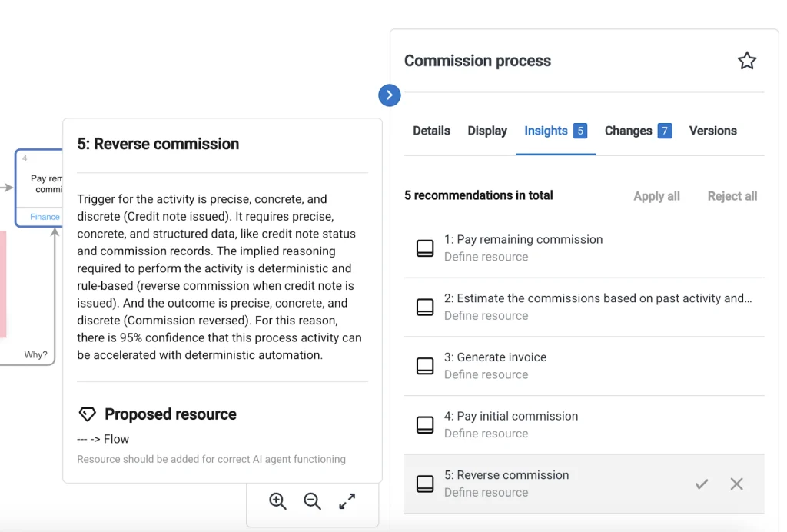787x532 pixels.
Task: Select recommendation 3: Generate invoice
Action: 584,366
